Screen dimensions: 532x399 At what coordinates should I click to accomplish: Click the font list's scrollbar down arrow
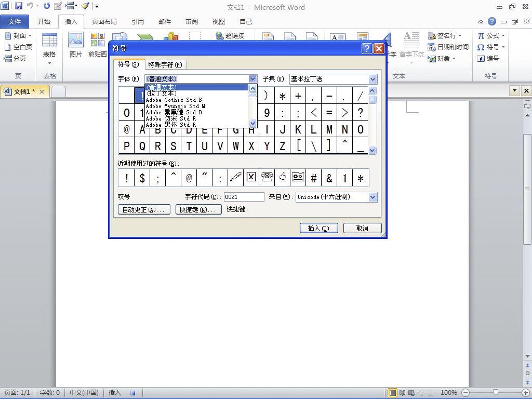click(x=252, y=124)
